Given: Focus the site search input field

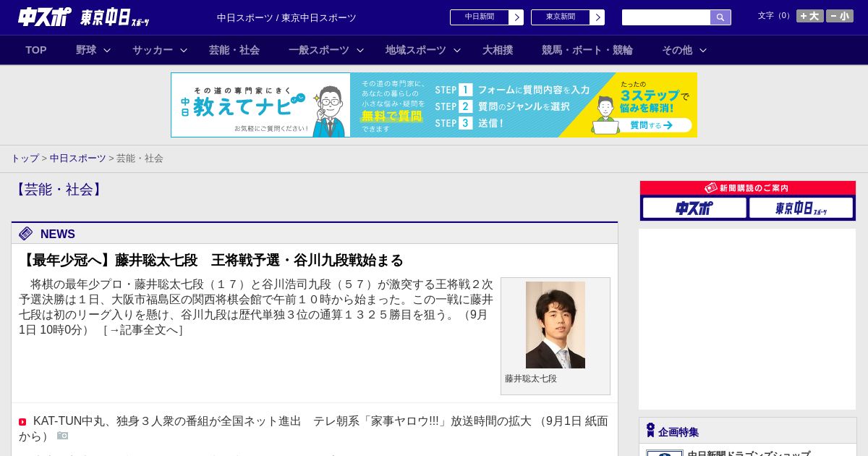Looking at the screenshot, I should 666,17.
